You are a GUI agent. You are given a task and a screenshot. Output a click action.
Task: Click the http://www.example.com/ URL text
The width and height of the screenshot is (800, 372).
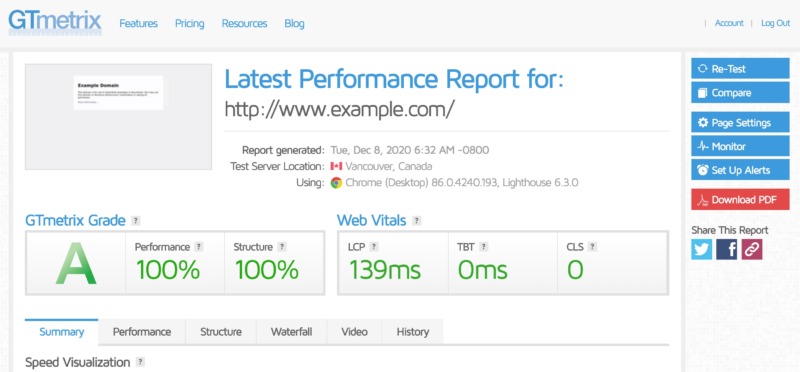coord(339,109)
